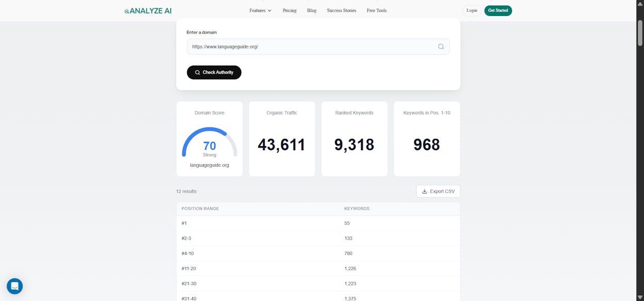Select the #21-30 position range row
Viewport: 644px width, 301px height.
tap(318, 283)
